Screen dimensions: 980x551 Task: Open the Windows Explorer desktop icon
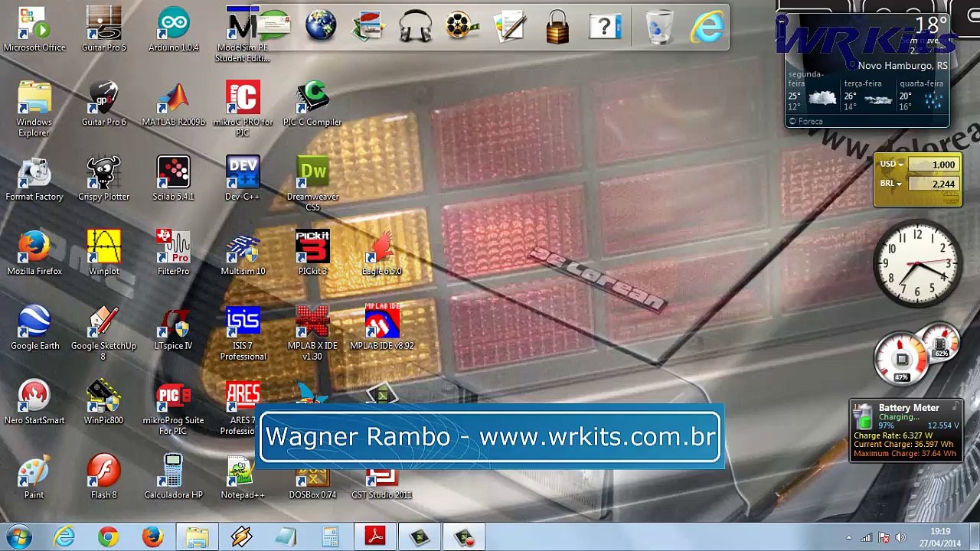34,108
